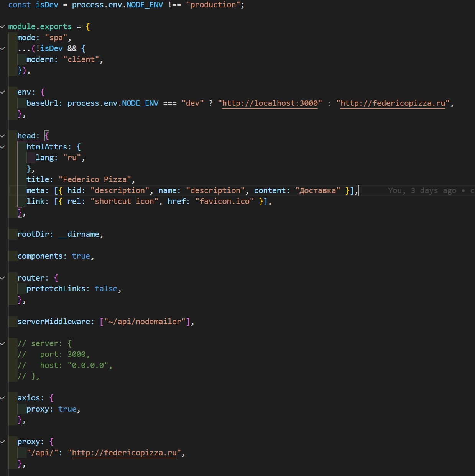Viewport: 475px width, 476px height.
Task: Click the baseUrl property key
Action: [42, 103]
